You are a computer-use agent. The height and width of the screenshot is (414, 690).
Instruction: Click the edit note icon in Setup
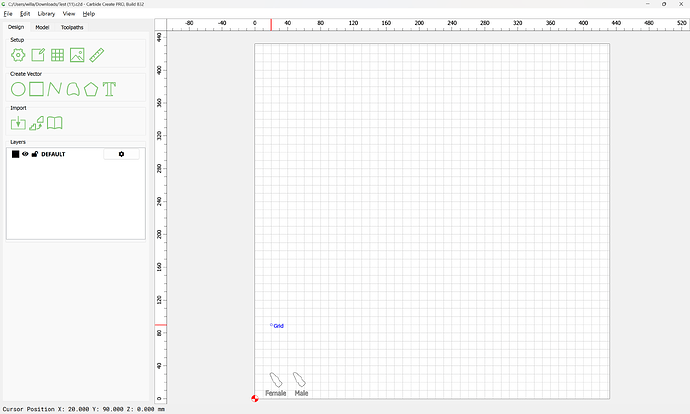point(38,55)
